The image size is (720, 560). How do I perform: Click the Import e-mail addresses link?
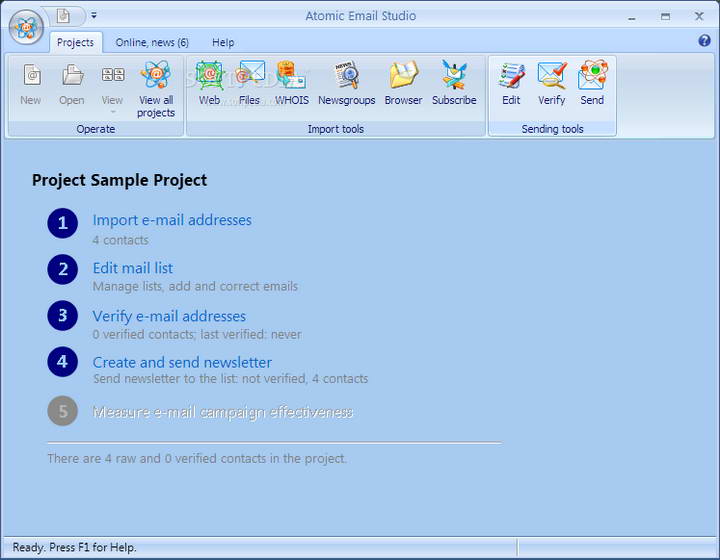coord(172,220)
